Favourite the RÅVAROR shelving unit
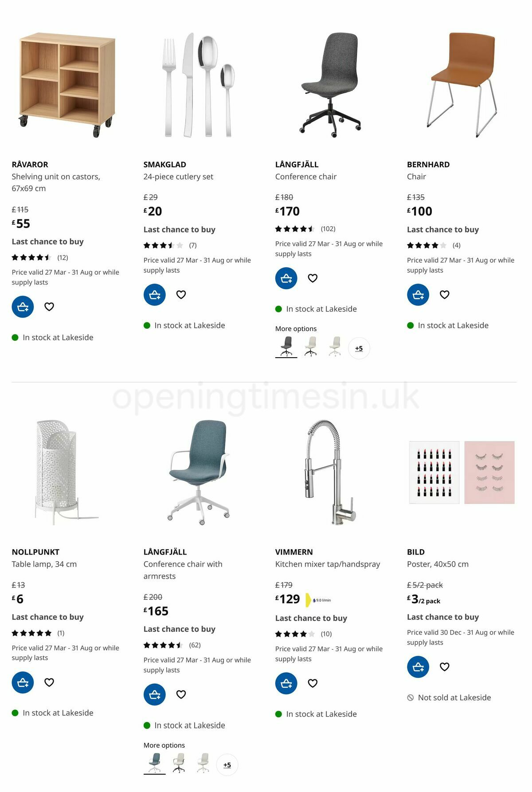Image resolution: width=532 pixels, height=792 pixels. [x=49, y=306]
